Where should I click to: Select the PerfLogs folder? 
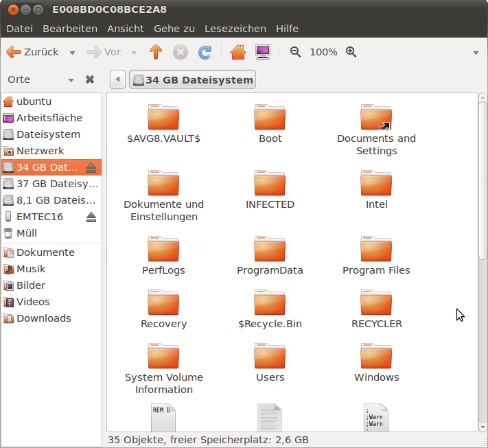[163, 256]
